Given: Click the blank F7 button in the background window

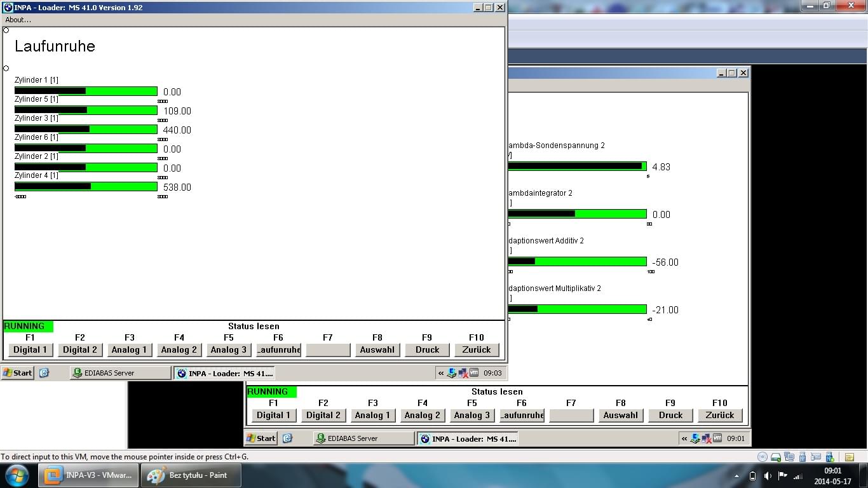Looking at the screenshot, I should (571, 415).
